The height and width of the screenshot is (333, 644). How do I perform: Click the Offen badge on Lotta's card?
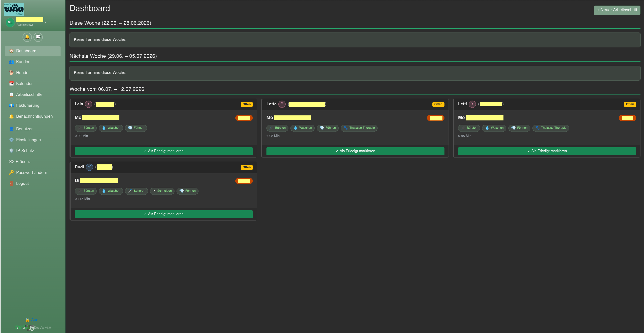(438, 104)
